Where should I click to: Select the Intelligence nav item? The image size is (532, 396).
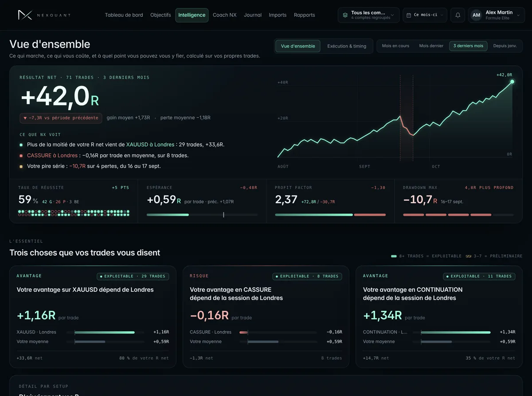pos(192,15)
